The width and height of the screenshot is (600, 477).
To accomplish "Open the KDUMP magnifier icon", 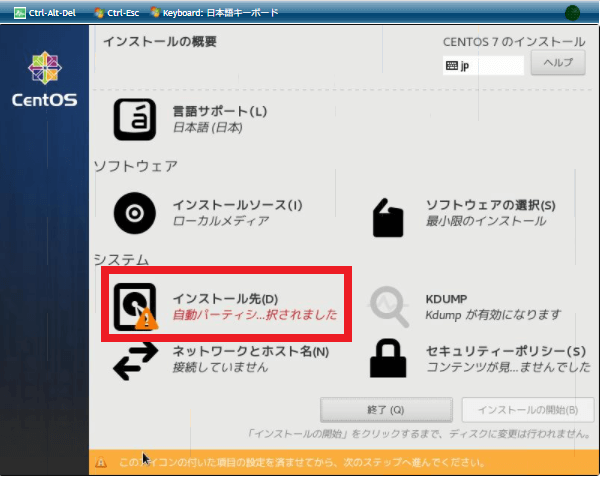I will click(x=389, y=307).
